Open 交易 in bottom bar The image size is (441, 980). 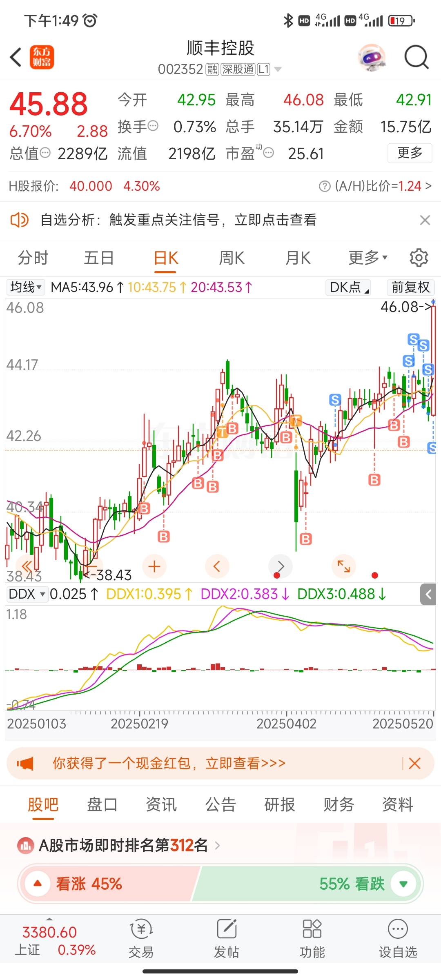coord(141,939)
